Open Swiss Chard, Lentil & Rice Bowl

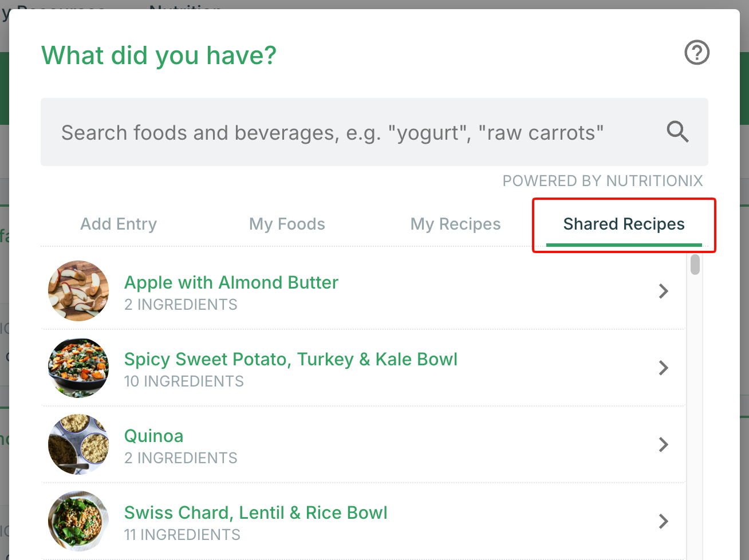256,512
